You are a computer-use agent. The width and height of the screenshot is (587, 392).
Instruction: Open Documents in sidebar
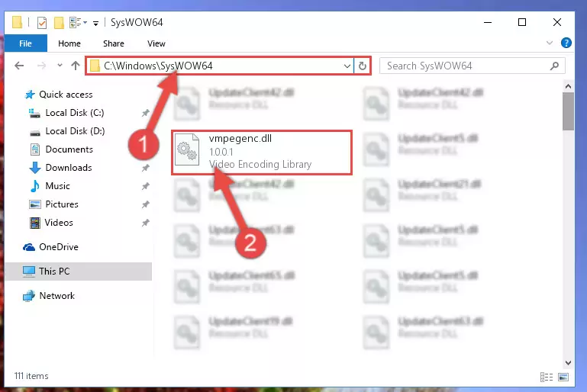(69, 149)
